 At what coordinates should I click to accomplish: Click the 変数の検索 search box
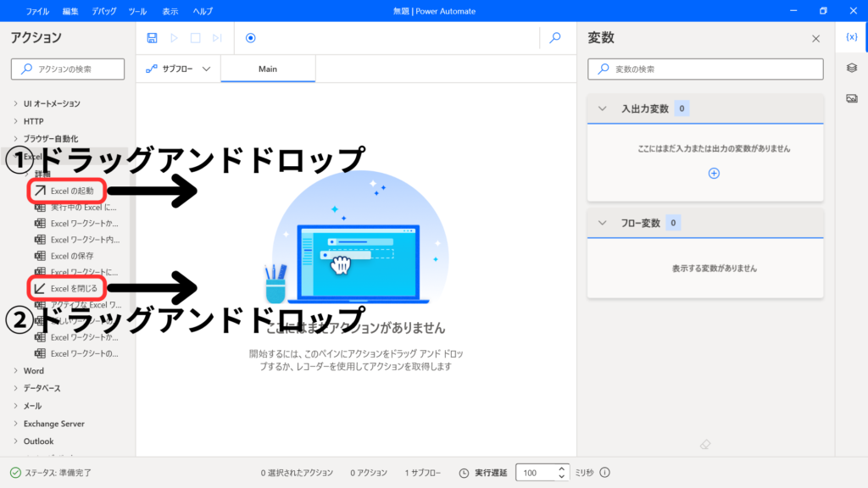click(705, 69)
